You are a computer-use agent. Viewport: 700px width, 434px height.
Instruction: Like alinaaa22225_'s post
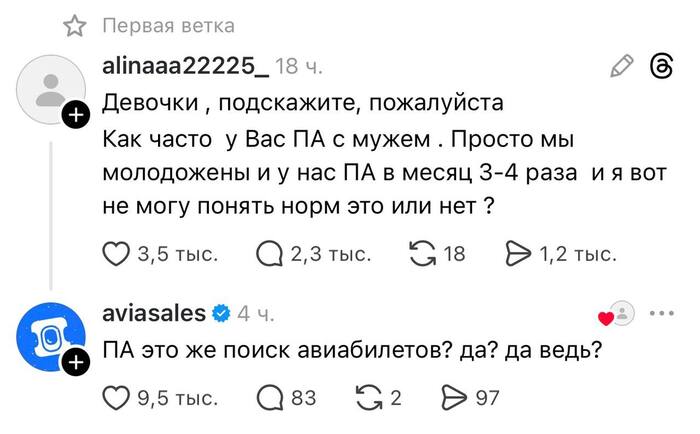[x=118, y=255]
